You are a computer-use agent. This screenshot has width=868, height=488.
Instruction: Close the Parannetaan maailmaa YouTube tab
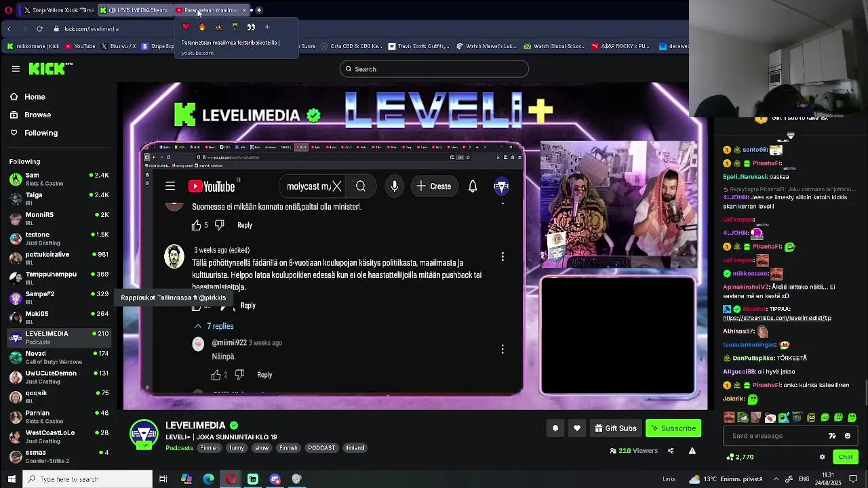point(244,10)
